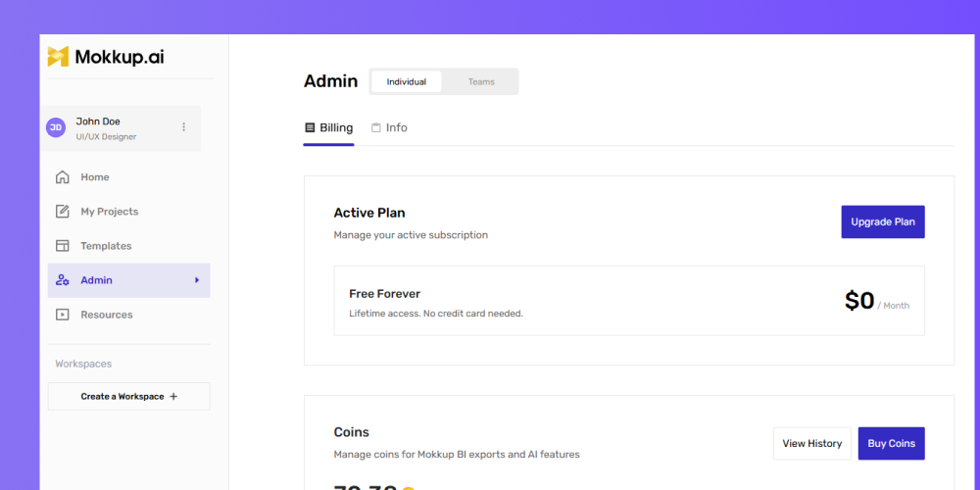This screenshot has width=980, height=490.
Task: Click the Billing tab list icon
Action: click(310, 127)
